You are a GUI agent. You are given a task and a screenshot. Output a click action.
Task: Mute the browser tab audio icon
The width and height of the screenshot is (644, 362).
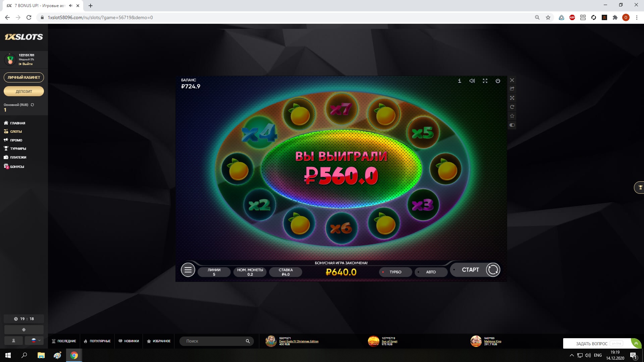70,6
